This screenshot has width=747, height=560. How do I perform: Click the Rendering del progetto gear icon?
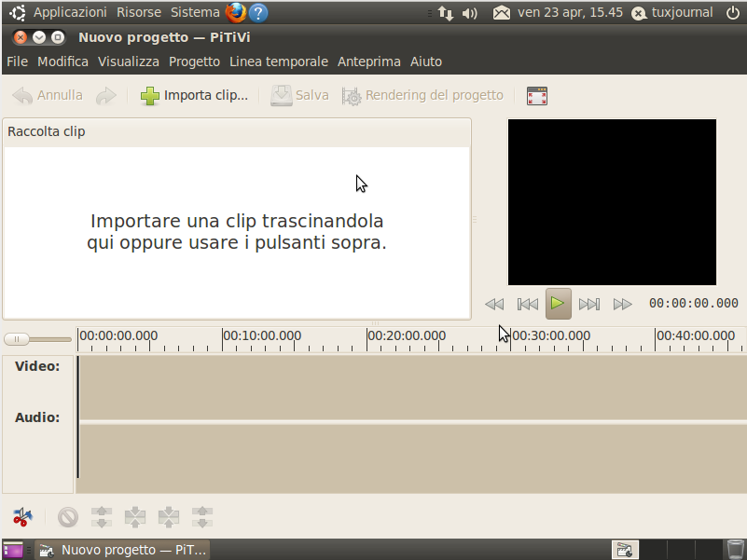tap(352, 96)
